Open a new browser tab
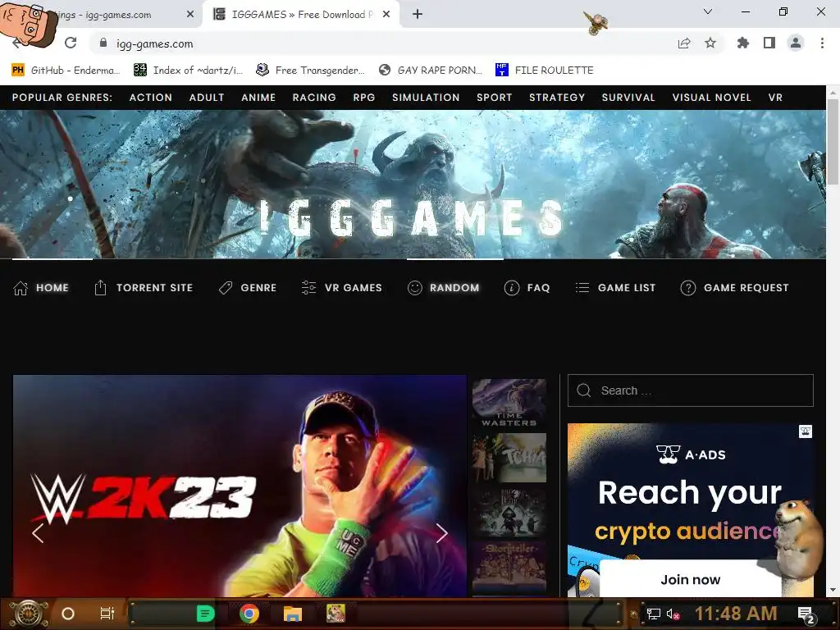Image resolution: width=840 pixels, height=630 pixels. click(x=418, y=15)
